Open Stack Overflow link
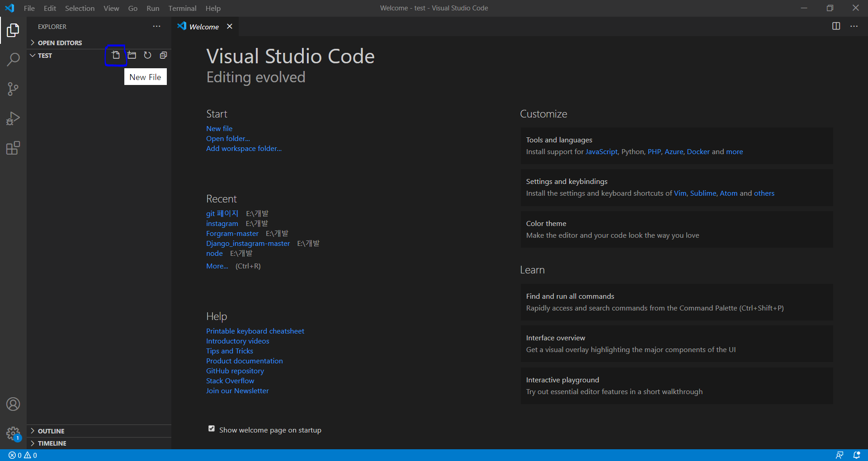The width and height of the screenshot is (868, 461). click(x=230, y=381)
